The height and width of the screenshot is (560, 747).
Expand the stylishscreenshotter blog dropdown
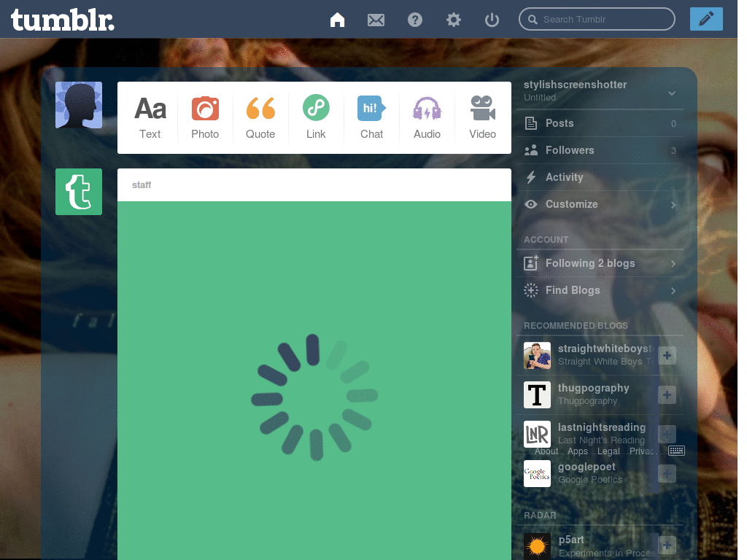(672, 93)
